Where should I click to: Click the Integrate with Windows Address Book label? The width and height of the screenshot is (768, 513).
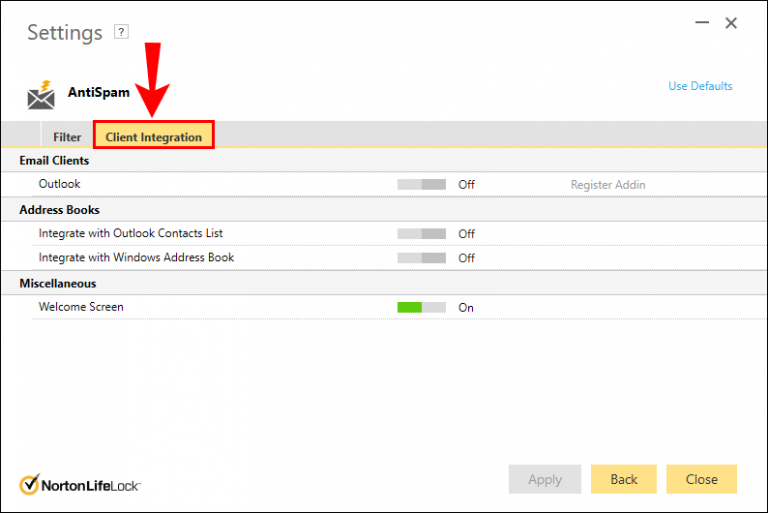[x=136, y=258]
